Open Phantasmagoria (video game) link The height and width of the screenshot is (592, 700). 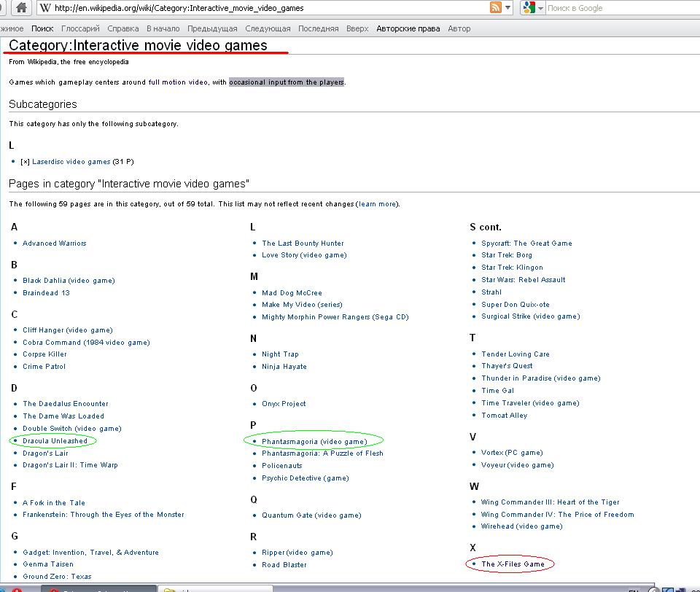314,442
